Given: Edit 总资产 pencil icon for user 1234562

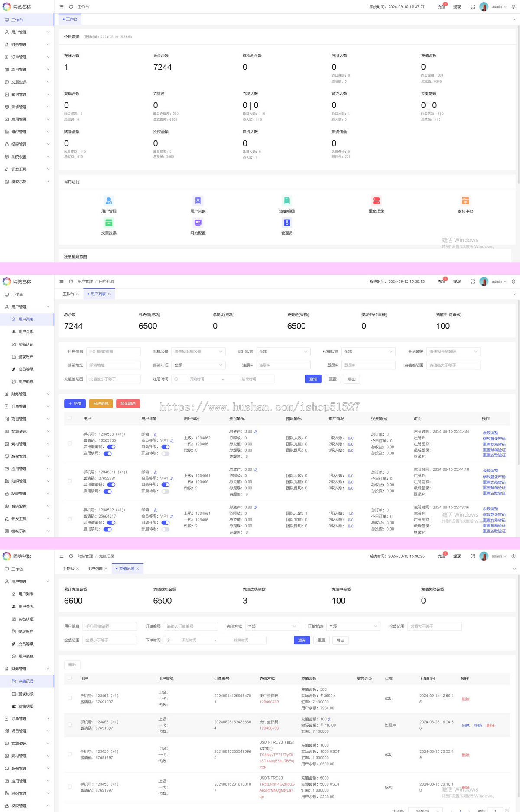Looking at the screenshot, I should point(256,507).
